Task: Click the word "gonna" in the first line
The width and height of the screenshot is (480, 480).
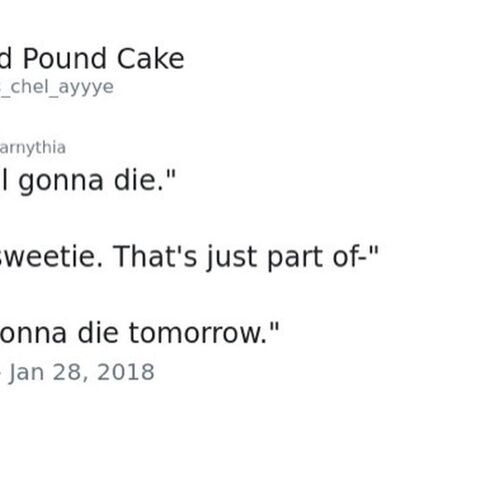Action: coord(61,183)
